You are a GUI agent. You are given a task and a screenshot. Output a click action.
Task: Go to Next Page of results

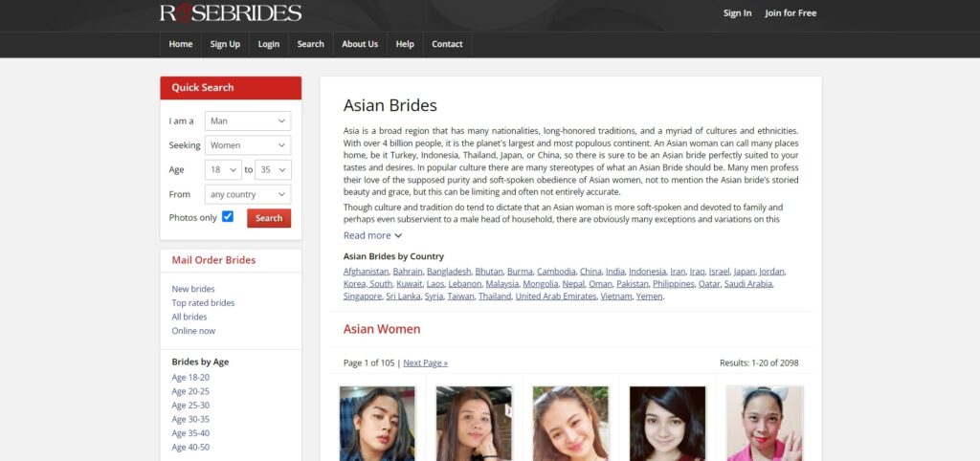coord(425,363)
